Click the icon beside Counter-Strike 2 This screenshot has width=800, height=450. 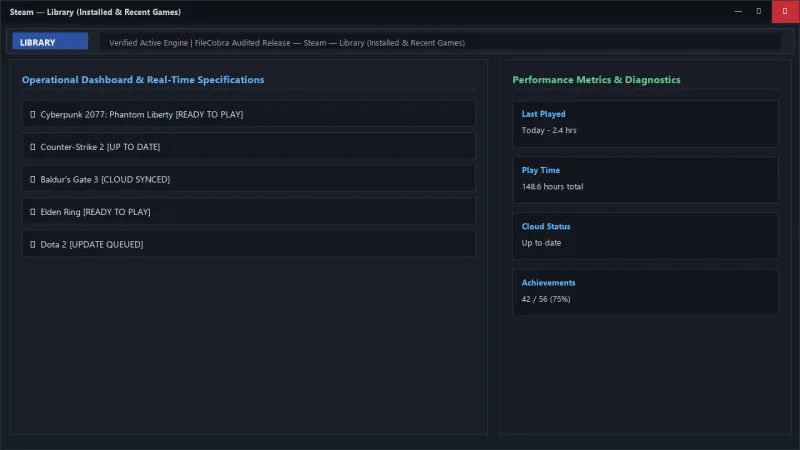[x=33, y=147]
